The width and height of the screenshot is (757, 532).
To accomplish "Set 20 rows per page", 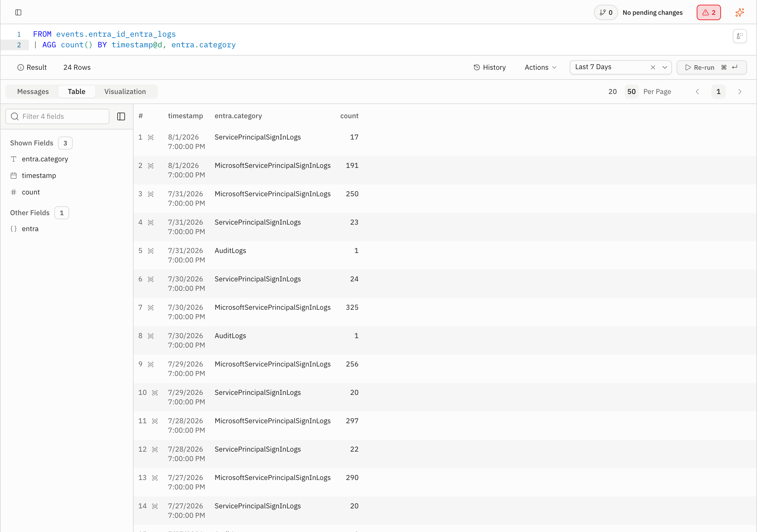I will 613,92.
